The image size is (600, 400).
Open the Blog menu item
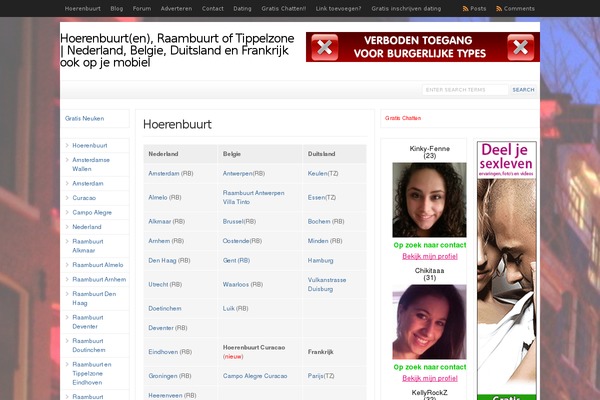coord(117,8)
